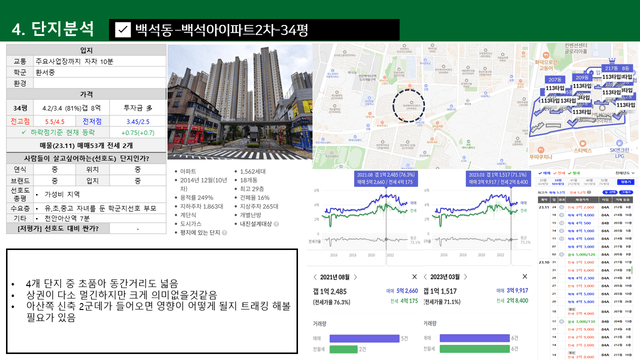Click the 2023.03 갭 1억 1,517 chart tooltip
The width and height of the screenshot is (640, 360).
(x=498, y=178)
